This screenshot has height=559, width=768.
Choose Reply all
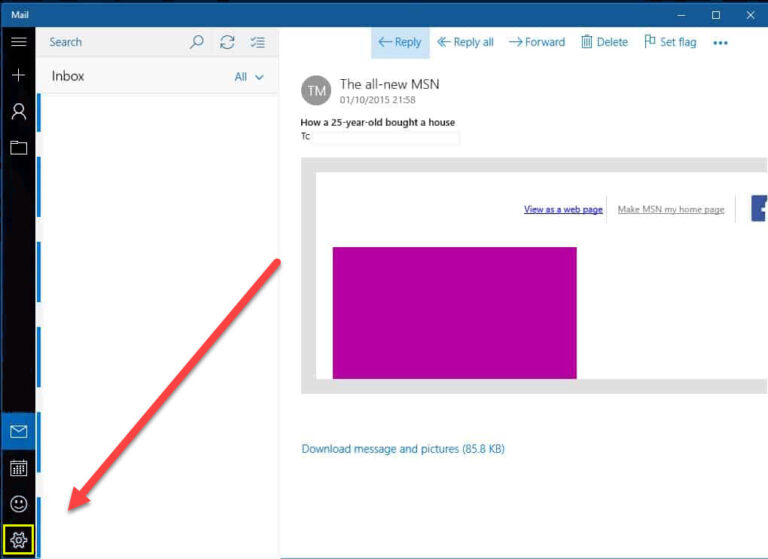pyautogui.click(x=465, y=43)
